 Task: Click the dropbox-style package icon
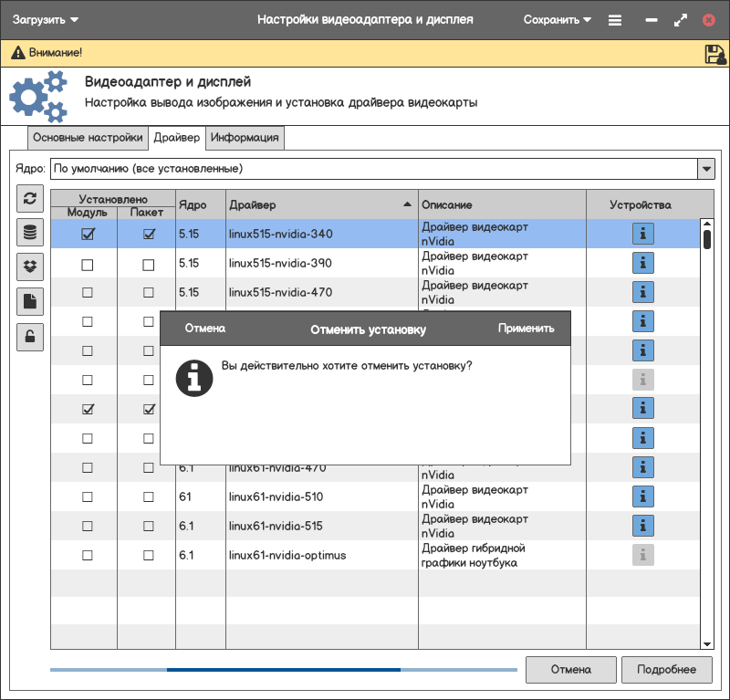click(x=30, y=267)
